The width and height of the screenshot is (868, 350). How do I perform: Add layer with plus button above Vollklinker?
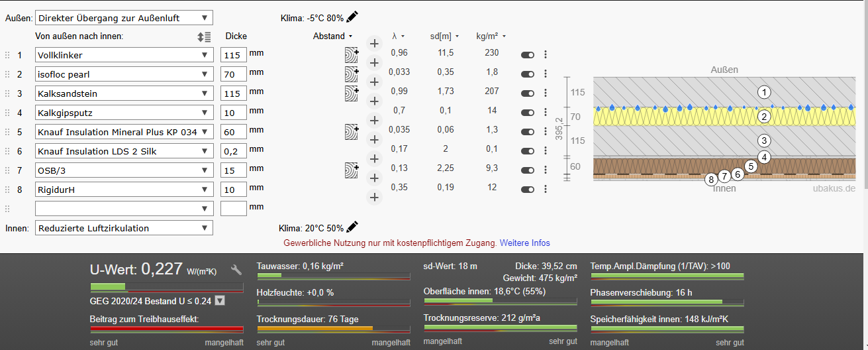(x=374, y=44)
